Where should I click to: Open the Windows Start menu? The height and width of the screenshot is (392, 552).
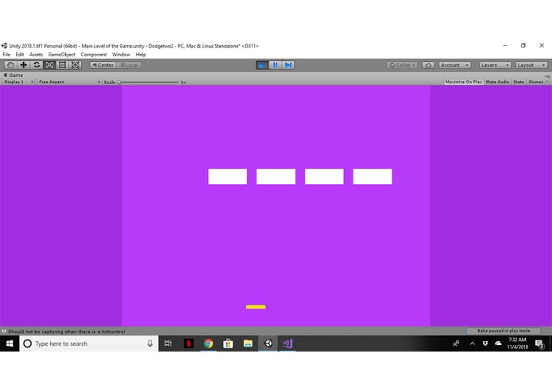click(10, 344)
